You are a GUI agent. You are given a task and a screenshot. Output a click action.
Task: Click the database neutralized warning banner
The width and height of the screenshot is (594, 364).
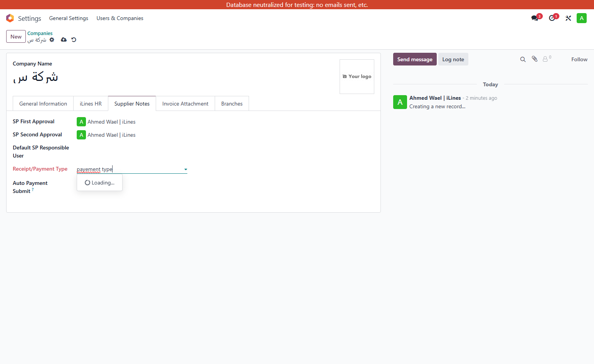click(297, 5)
